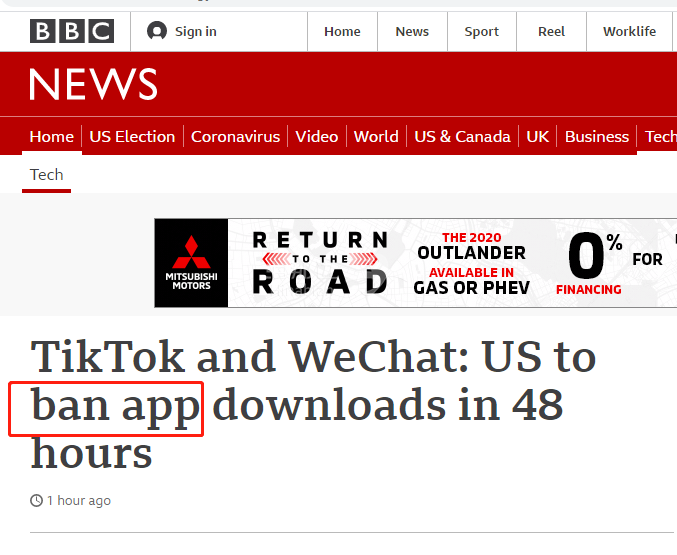Click the Mitsubishi Motors logo in ad
The image size is (677, 555).
(x=191, y=263)
